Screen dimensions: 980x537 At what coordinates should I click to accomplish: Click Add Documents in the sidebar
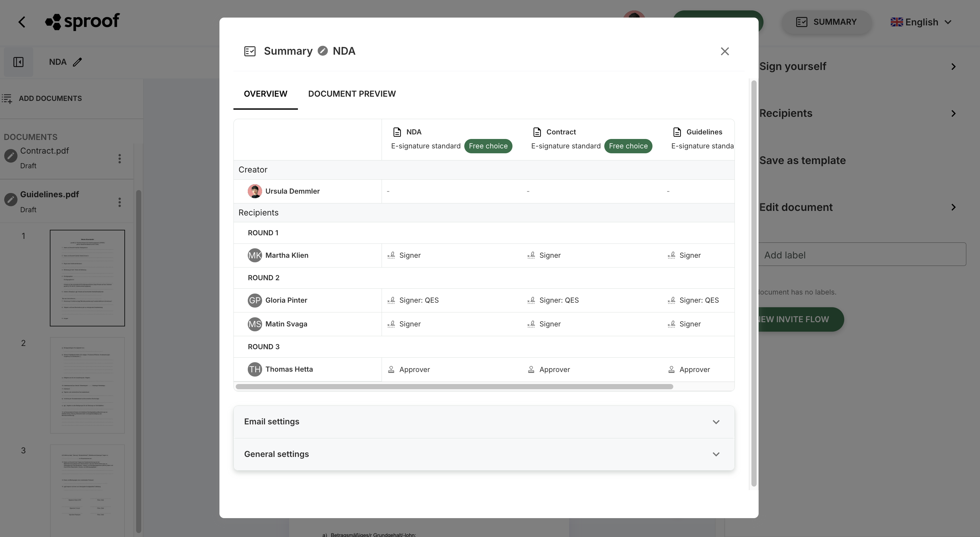(x=50, y=99)
